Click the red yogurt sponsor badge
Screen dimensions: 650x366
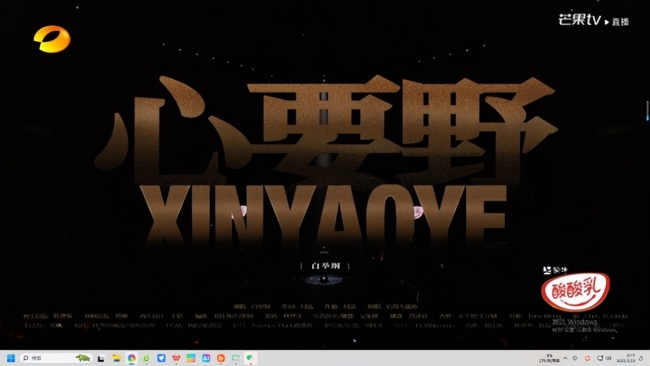[575, 291]
